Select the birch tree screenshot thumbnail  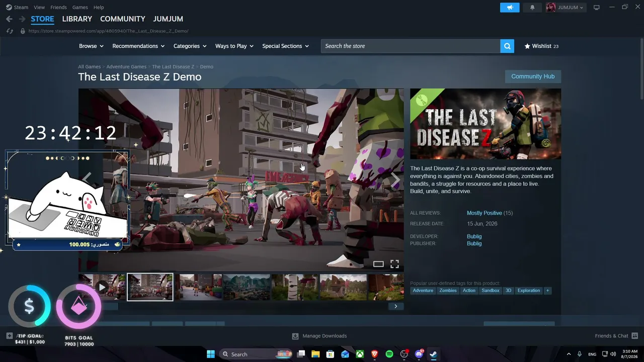click(x=295, y=287)
